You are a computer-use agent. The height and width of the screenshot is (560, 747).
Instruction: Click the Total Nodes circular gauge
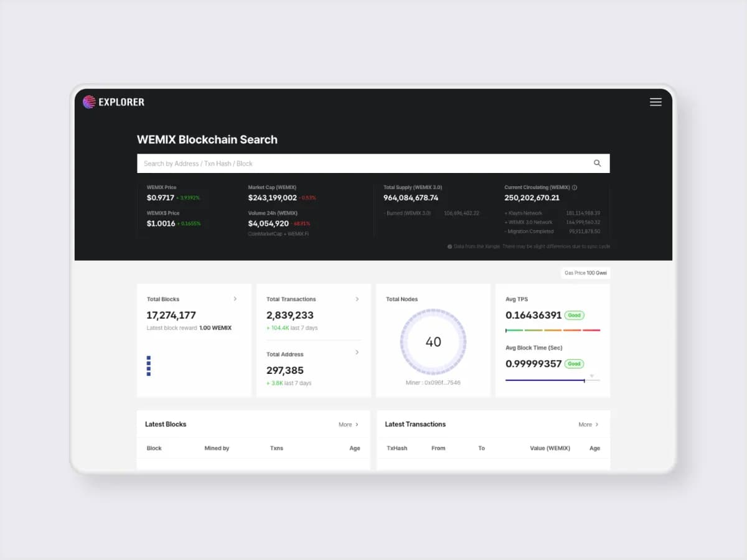tap(433, 342)
